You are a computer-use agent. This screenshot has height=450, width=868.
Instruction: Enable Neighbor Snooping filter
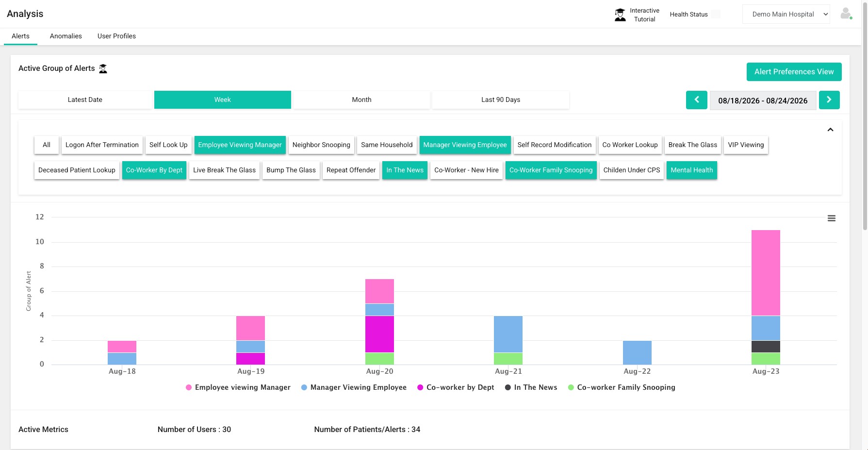point(321,145)
